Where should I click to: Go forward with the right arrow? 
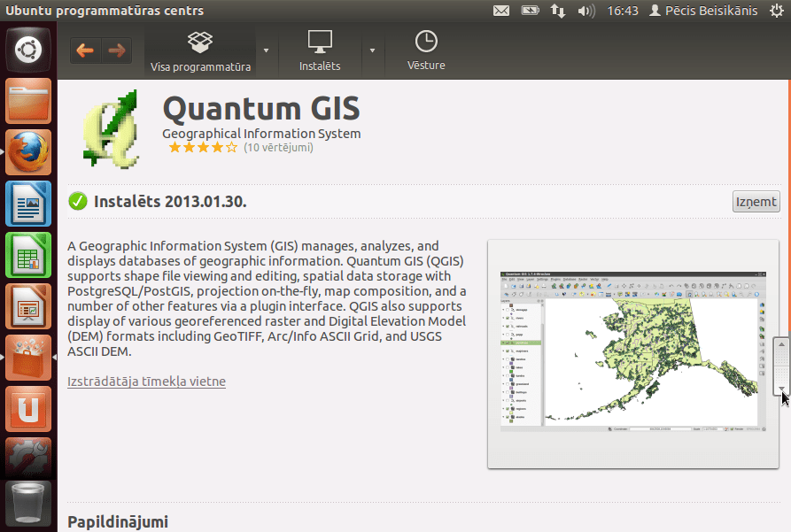117,50
